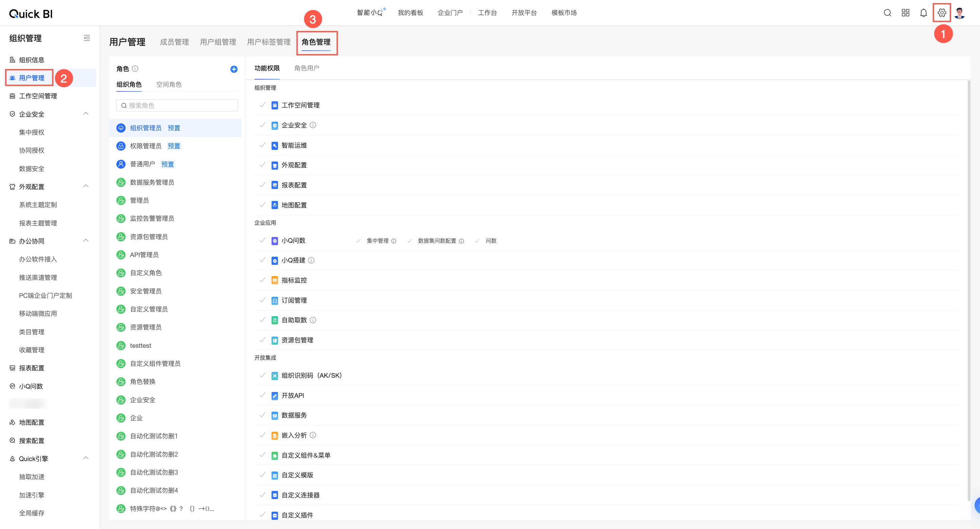Open 组织信息 in the sidebar
This screenshot has height=529, width=980.
(32, 60)
